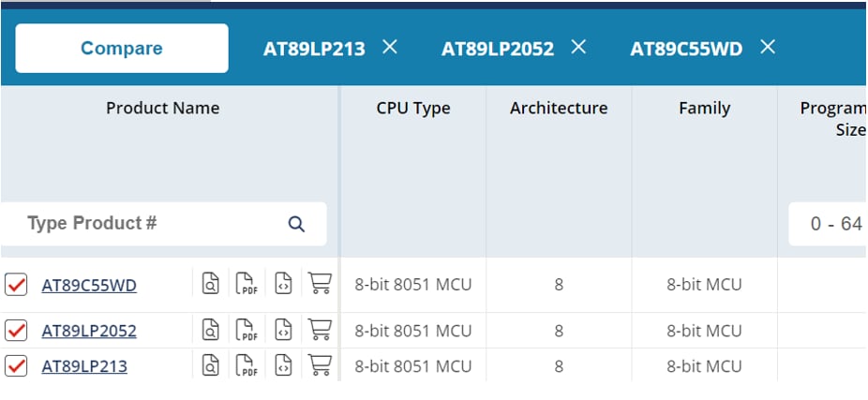Open the AT89C55WD product link
Screen dimensions: 868x400
tap(89, 285)
